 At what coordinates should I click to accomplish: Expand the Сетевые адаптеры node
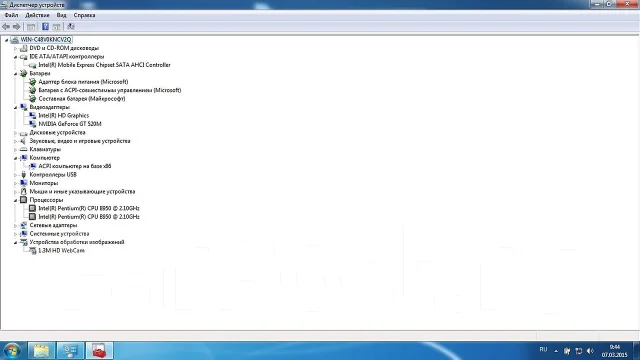[x=16, y=226]
